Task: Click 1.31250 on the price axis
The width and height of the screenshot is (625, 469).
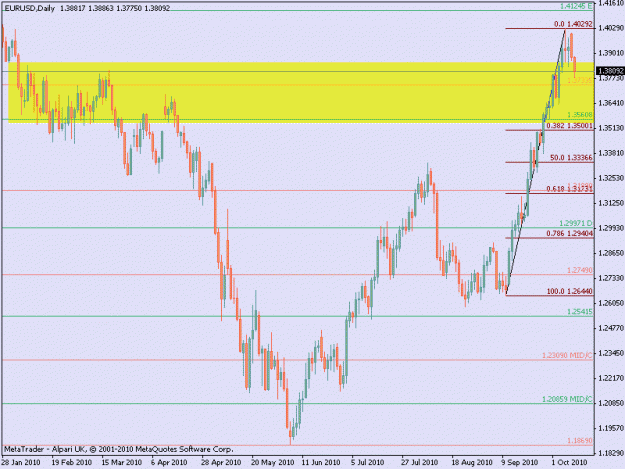Action: [611, 203]
